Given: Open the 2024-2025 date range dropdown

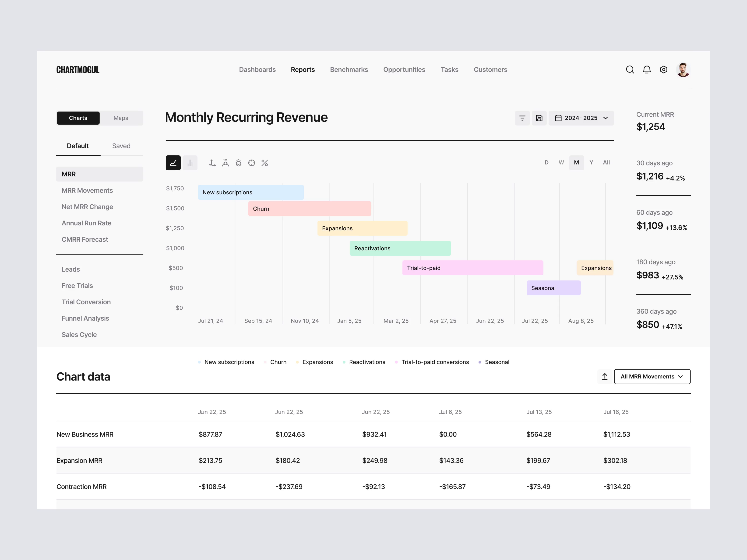Looking at the screenshot, I should click(581, 118).
